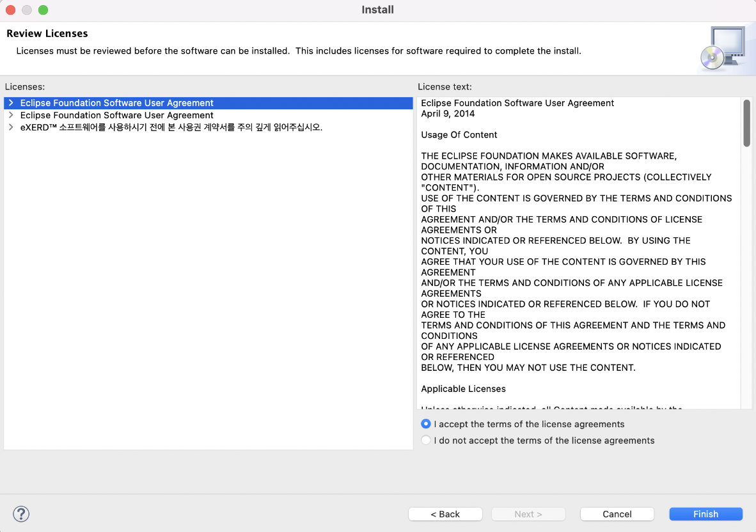
Task: Click the license text vertical scrollbar thumb
Action: click(x=747, y=123)
